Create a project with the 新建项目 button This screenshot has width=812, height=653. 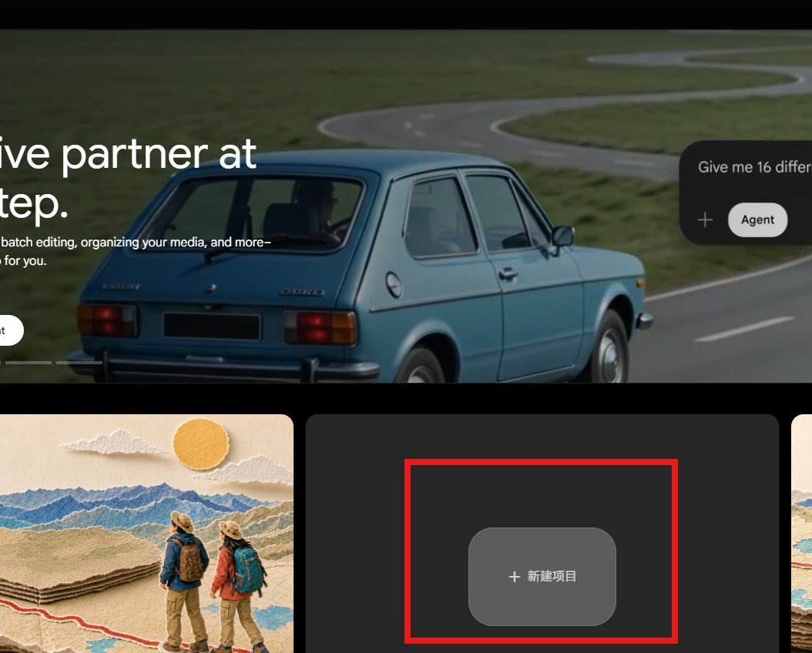pos(542,577)
